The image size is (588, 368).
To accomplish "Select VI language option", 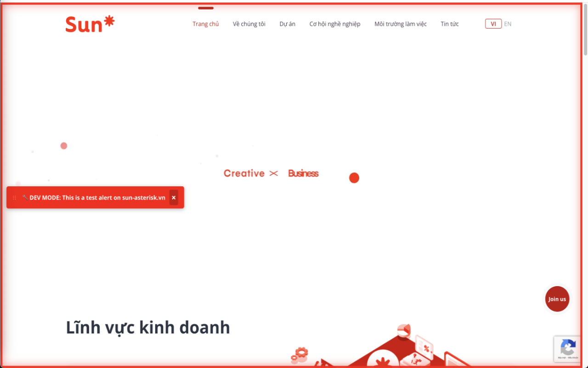I will click(493, 24).
